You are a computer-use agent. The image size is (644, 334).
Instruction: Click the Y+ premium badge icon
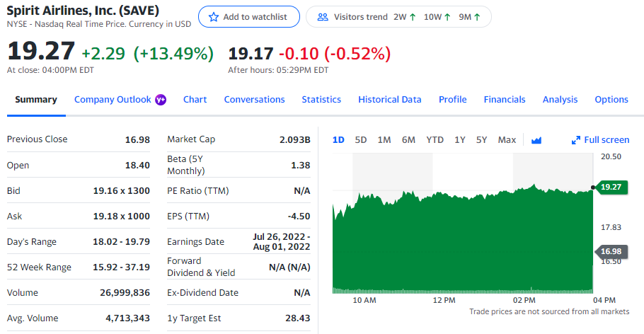tap(161, 100)
